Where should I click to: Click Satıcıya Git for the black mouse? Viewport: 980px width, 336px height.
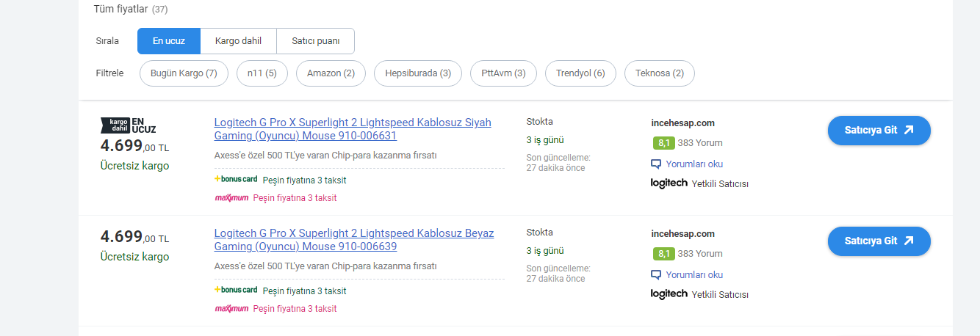[879, 131]
